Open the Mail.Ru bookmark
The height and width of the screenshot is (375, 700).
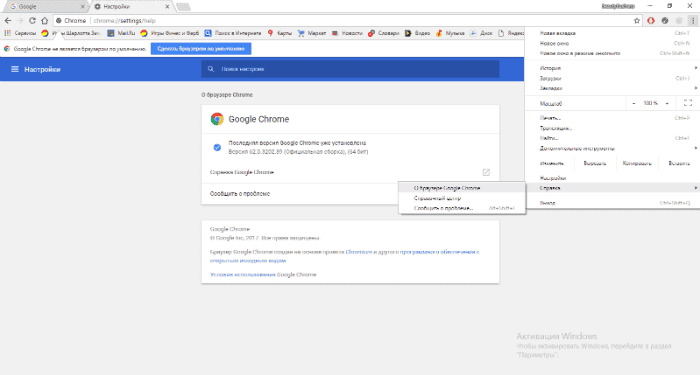coord(121,33)
